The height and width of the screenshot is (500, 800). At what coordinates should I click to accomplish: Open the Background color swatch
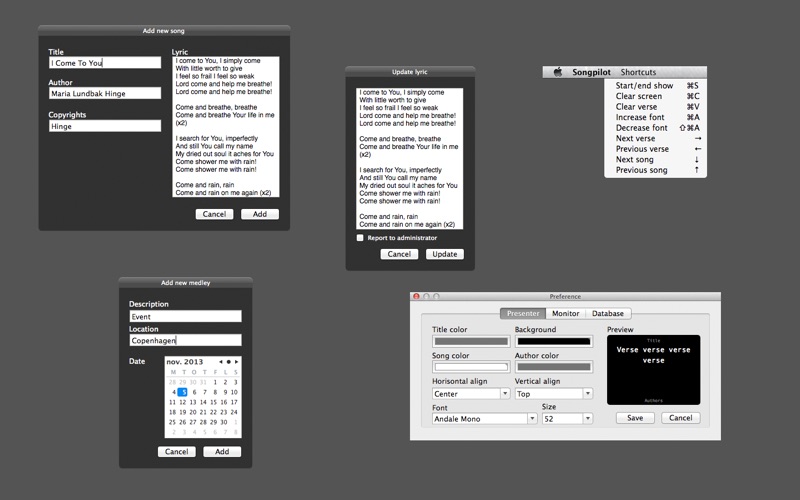[554, 341]
